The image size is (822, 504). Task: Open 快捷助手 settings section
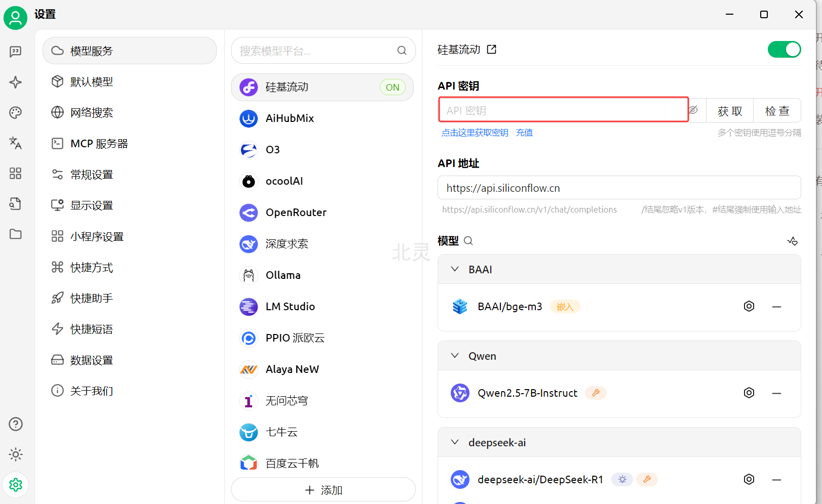pyautogui.click(x=130, y=298)
